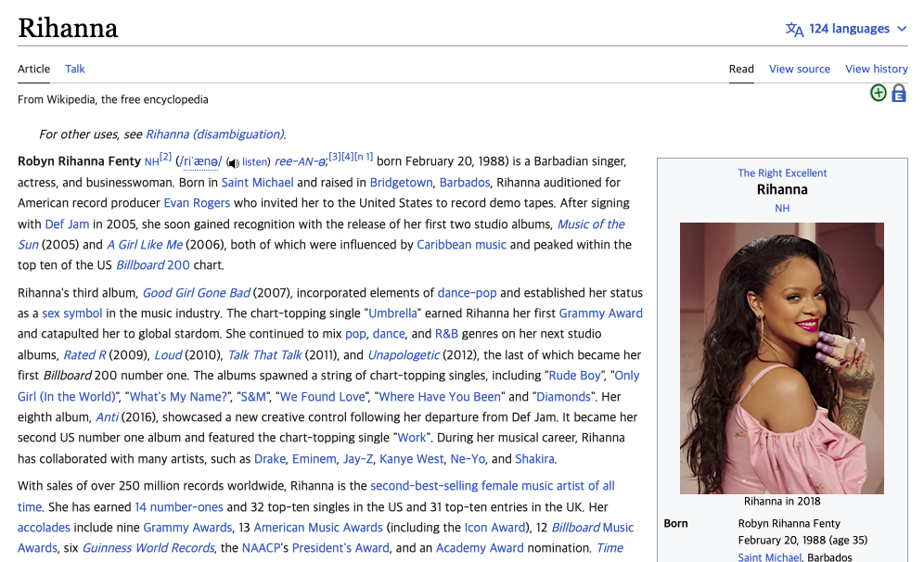
Task: Click the listen pronunciation link
Action: click(x=254, y=162)
